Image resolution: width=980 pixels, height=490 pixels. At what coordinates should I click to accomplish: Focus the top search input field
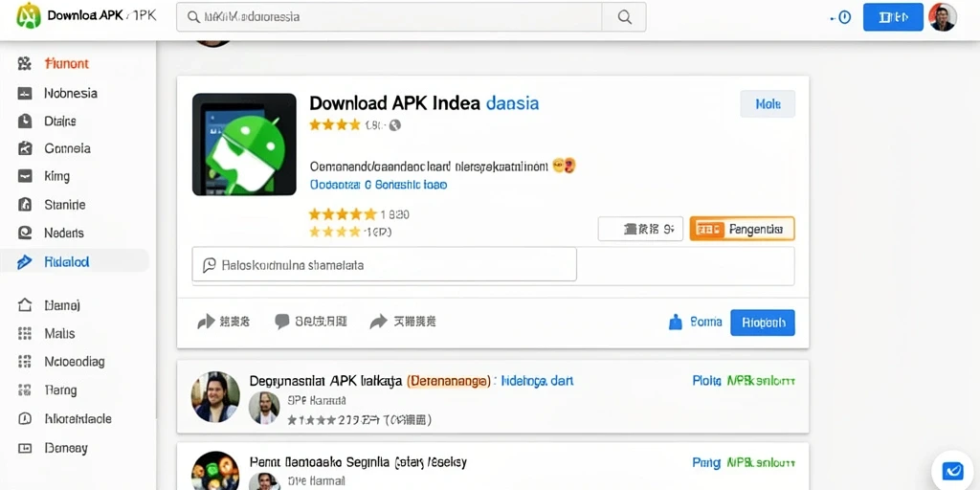(390, 17)
